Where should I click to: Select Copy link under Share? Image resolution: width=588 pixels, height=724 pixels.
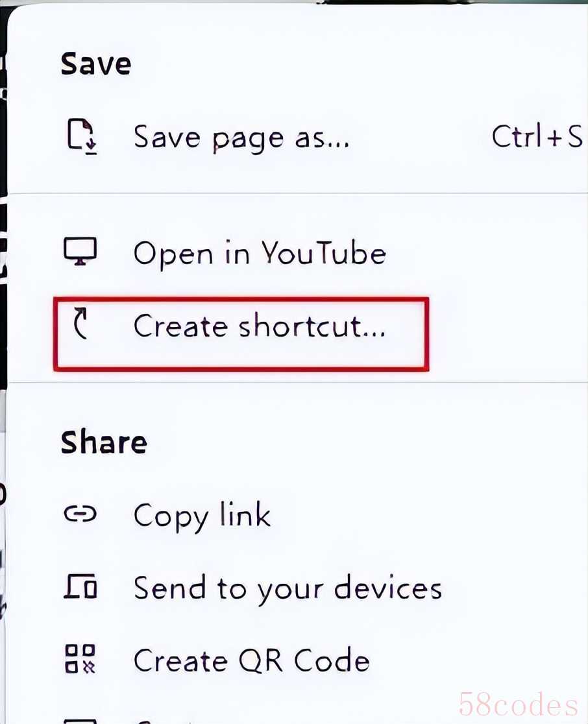202,516
